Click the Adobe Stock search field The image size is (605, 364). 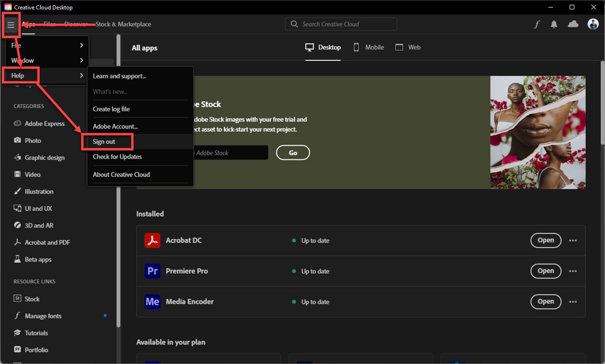231,152
